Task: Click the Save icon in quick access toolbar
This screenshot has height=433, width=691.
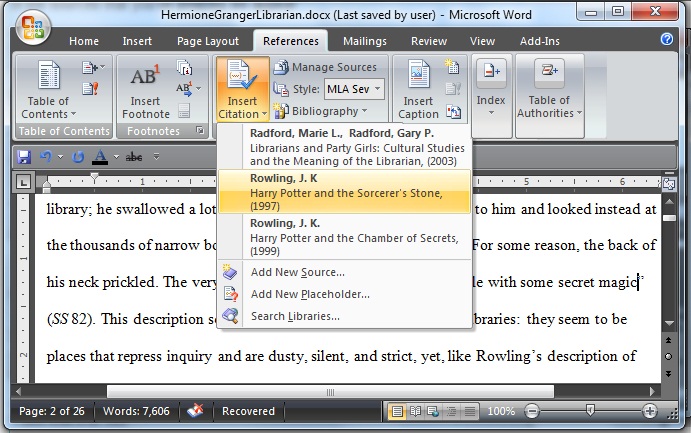Action: click(x=24, y=156)
